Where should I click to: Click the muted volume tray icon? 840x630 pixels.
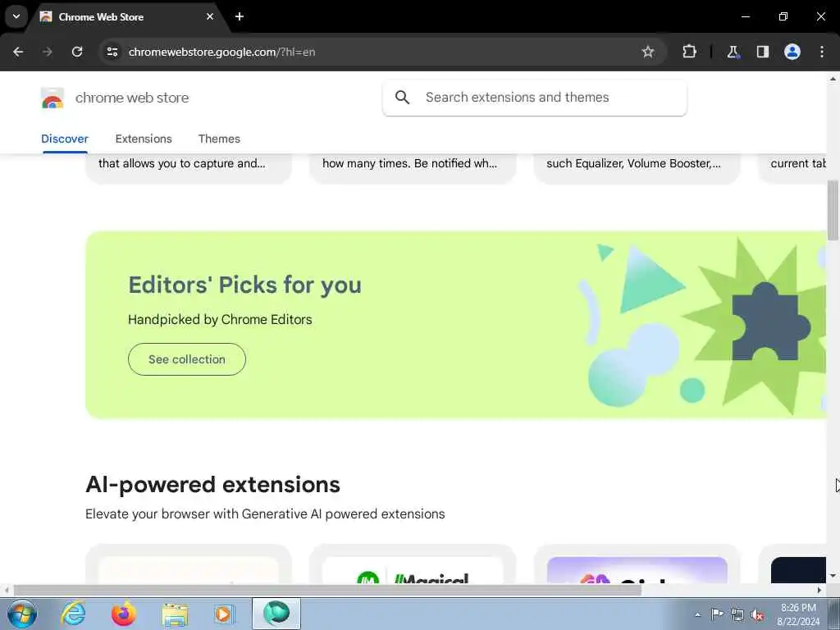point(757,614)
